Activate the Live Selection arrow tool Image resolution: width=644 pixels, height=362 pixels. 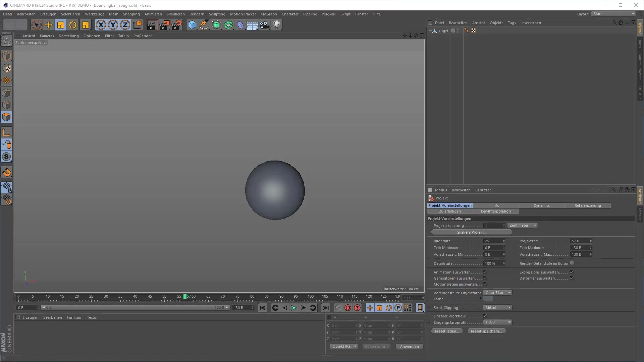(37, 25)
